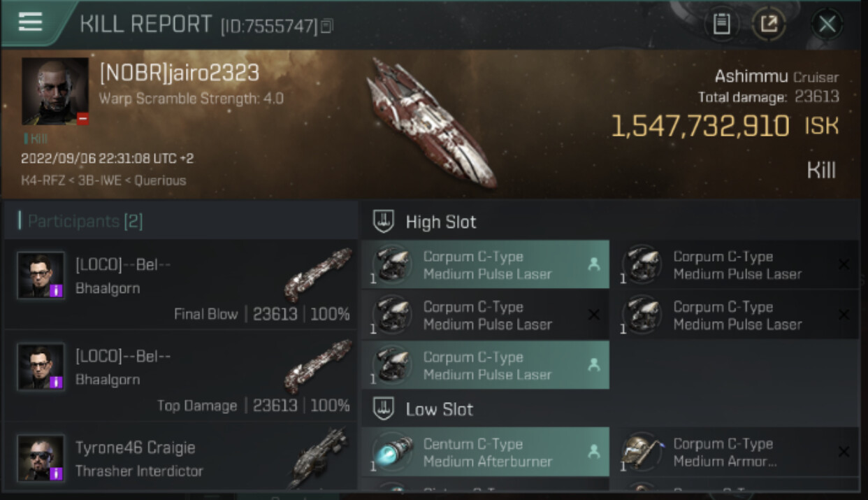
Task: Click the red standing badge on the jairo2323 portrait
Action: click(82, 119)
